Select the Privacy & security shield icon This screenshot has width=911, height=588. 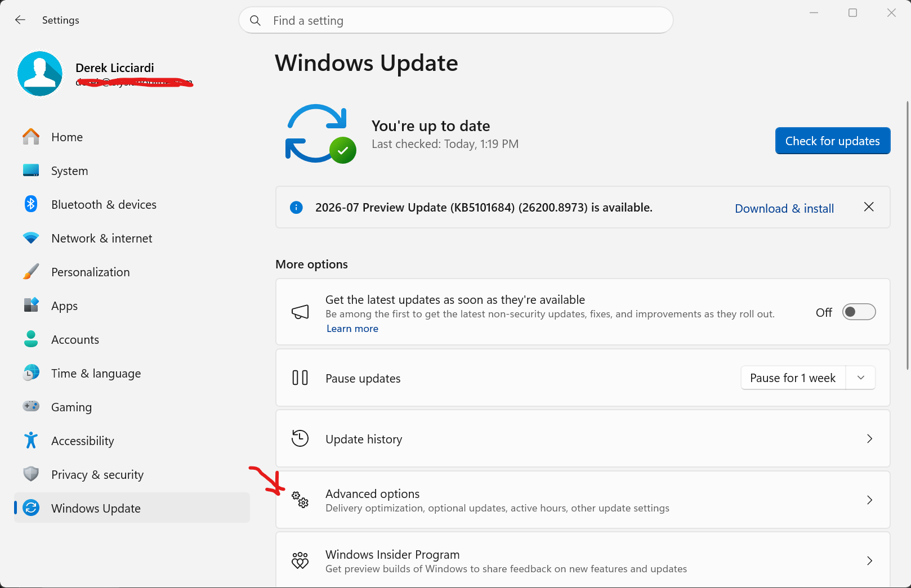31,474
